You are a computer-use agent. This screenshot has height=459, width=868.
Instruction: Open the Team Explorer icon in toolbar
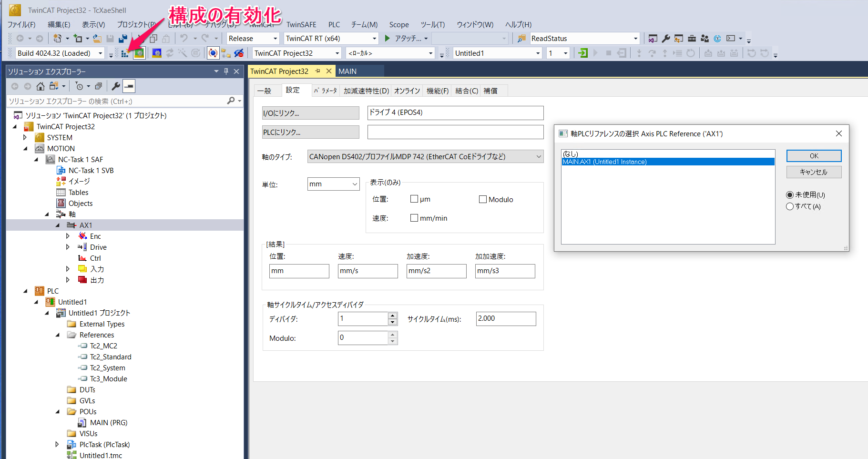tap(705, 39)
